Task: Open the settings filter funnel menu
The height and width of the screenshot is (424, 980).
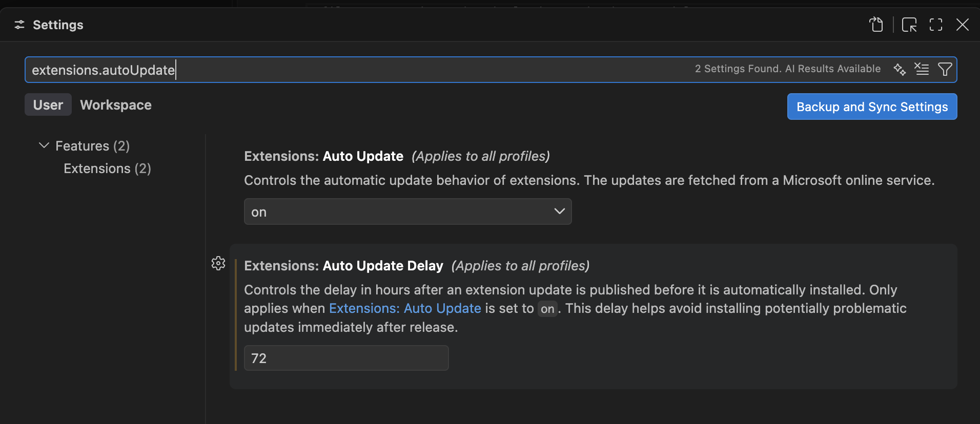Action: tap(945, 69)
